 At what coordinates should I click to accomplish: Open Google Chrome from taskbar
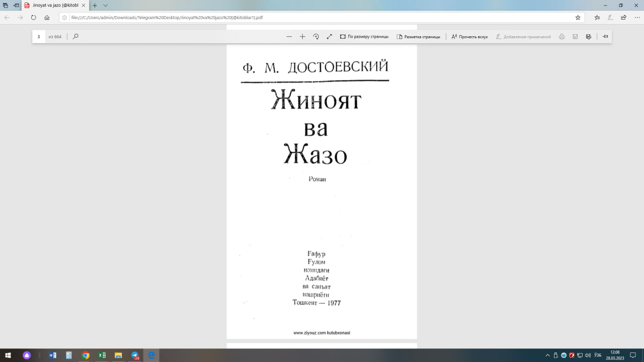pyautogui.click(x=86, y=355)
